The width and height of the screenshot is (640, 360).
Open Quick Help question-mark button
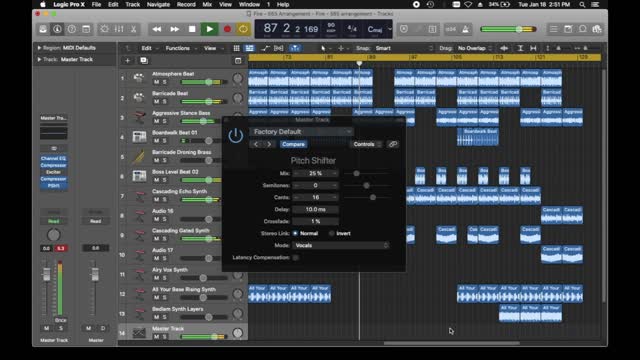[x=71, y=29]
